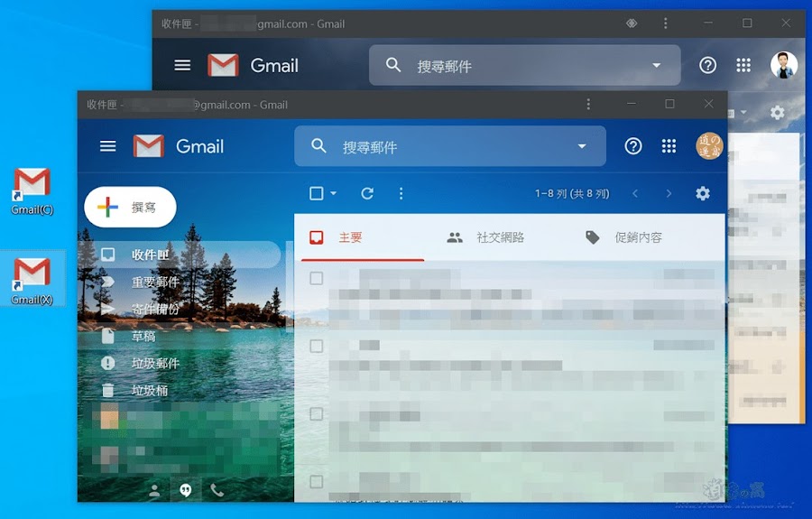
Task: Open Hangouts contacts person icon
Action: [153, 490]
